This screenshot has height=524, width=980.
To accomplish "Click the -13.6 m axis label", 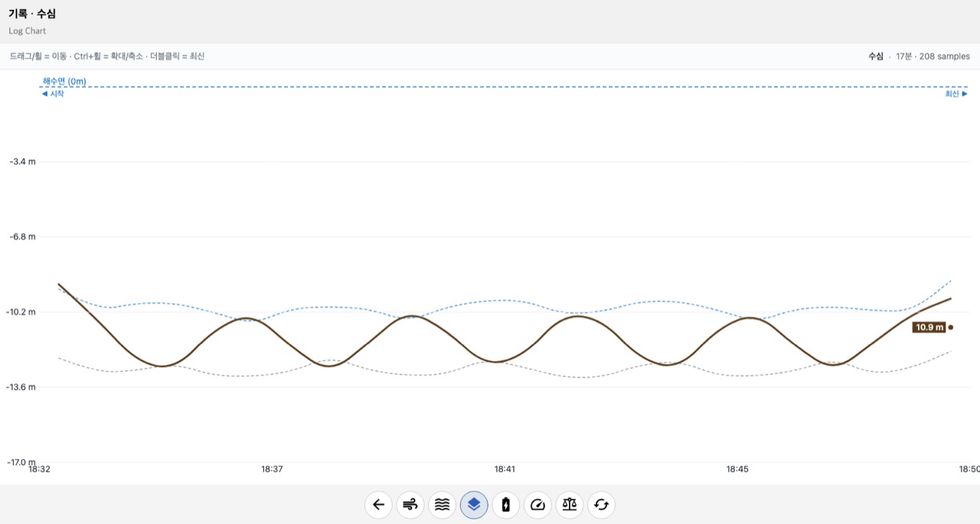I will [21, 387].
